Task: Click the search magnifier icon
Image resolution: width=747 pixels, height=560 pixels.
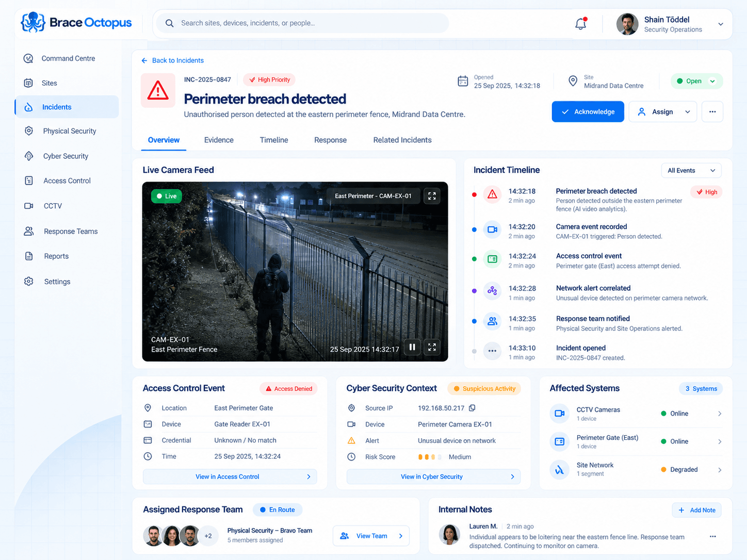Action: tap(169, 23)
